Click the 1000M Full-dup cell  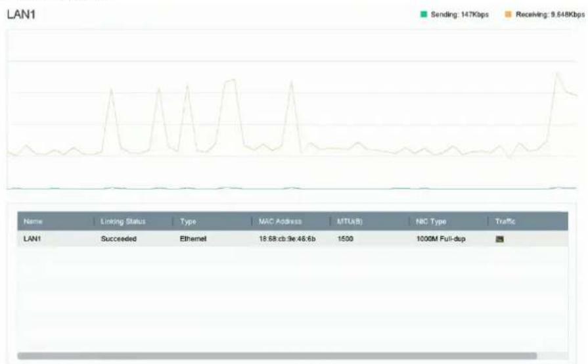(x=441, y=239)
